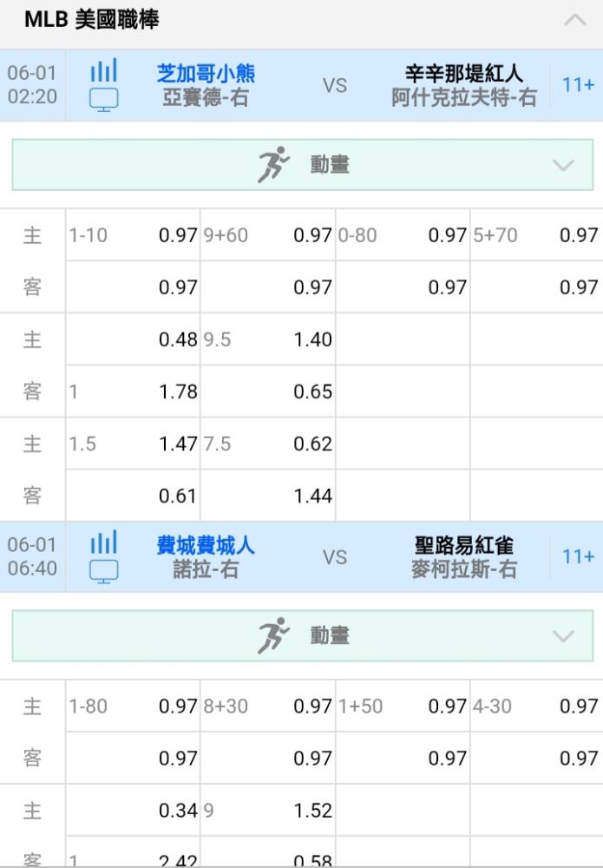The image size is (603, 868).
Task: Select 4-30 total odds 0.97
Action: 536,707
